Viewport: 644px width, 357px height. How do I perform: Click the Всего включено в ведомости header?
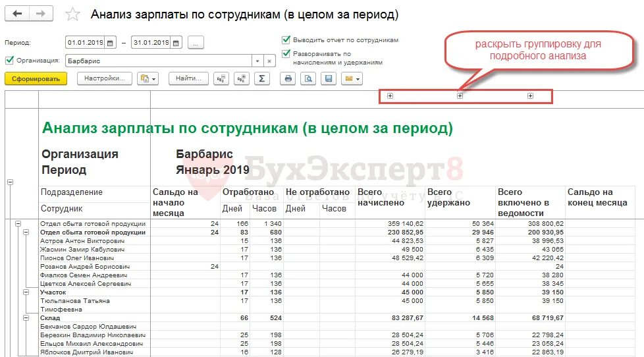coord(530,202)
